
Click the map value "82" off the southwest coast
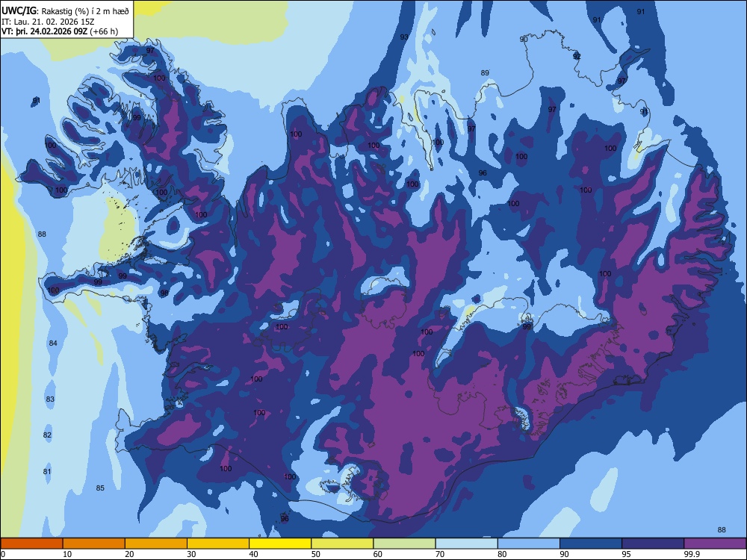pyautogui.click(x=47, y=435)
